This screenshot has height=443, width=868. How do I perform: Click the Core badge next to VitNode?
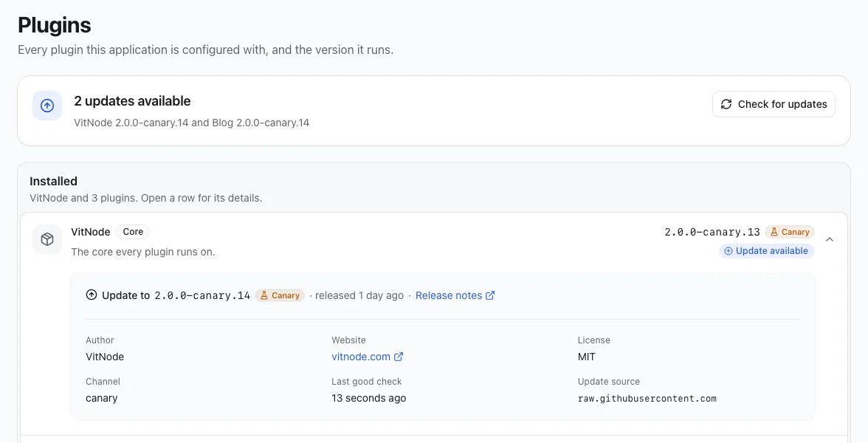click(x=133, y=232)
